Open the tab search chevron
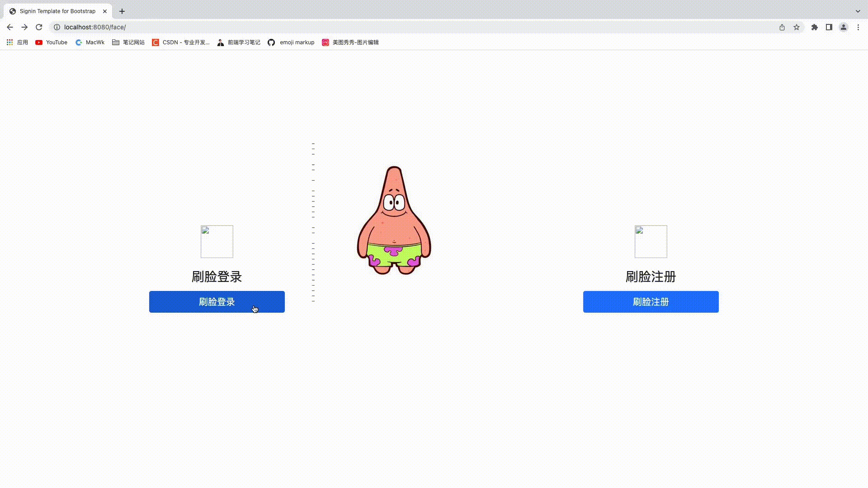This screenshot has height=488, width=868. (858, 11)
